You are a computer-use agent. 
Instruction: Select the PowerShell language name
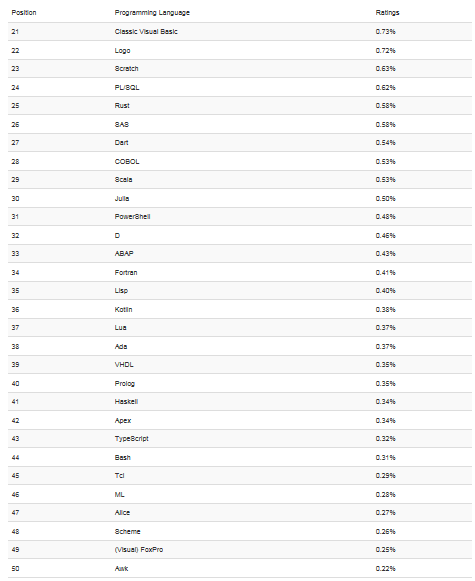[x=132, y=216]
